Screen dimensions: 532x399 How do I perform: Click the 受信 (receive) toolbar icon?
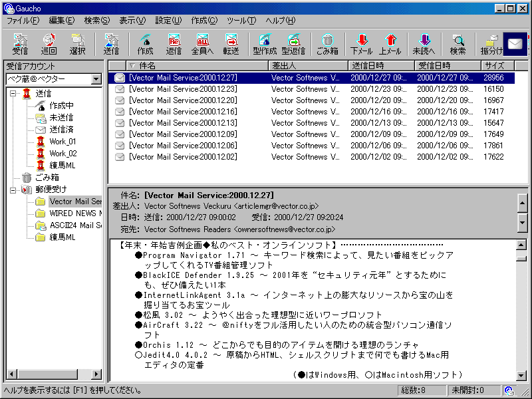20,44
